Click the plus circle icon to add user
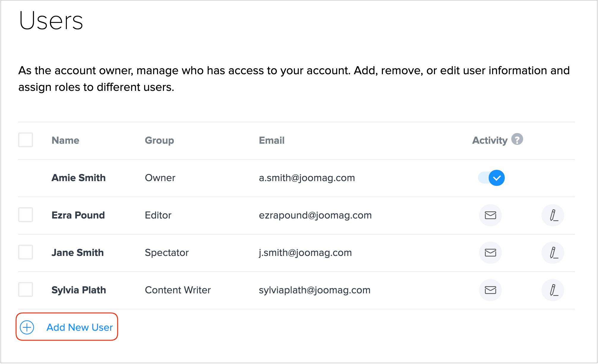Viewport: 598px width, 364px height. (x=27, y=327)
